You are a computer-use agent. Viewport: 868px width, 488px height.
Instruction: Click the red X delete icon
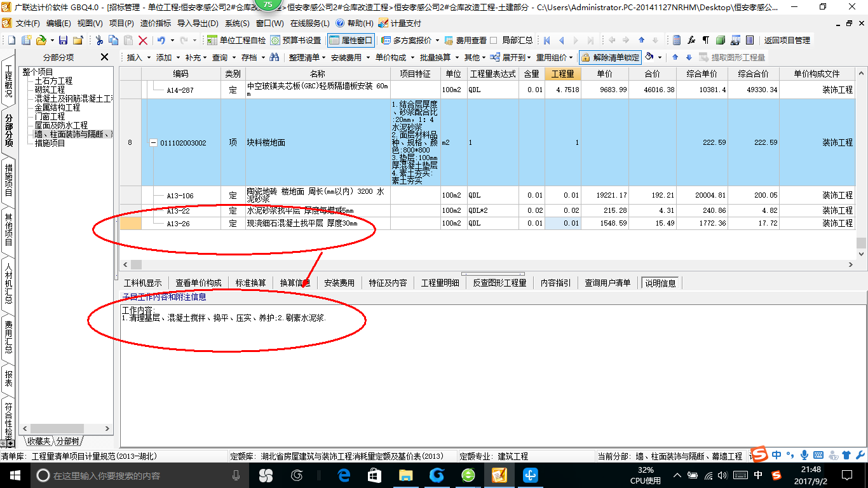(x=143, y=40)
